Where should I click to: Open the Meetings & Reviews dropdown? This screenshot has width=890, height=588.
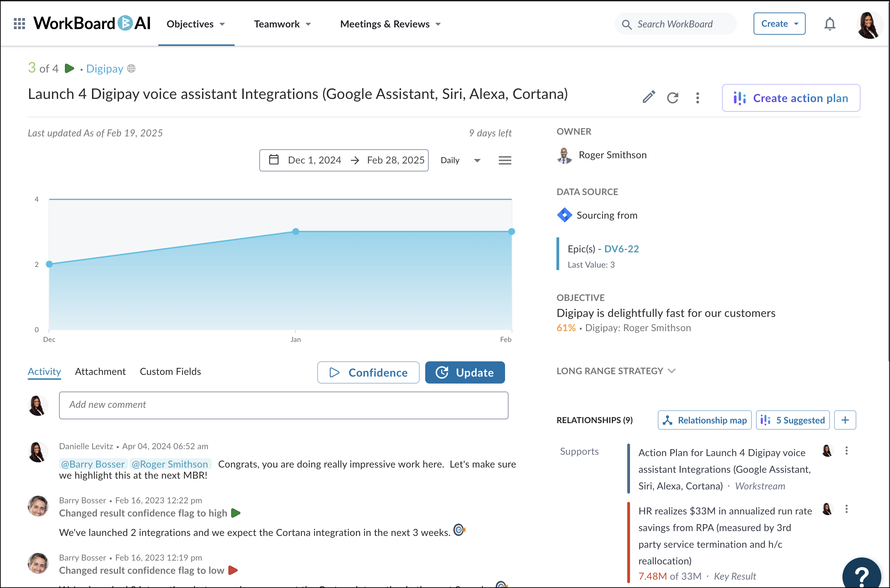(x=390, y=24)
